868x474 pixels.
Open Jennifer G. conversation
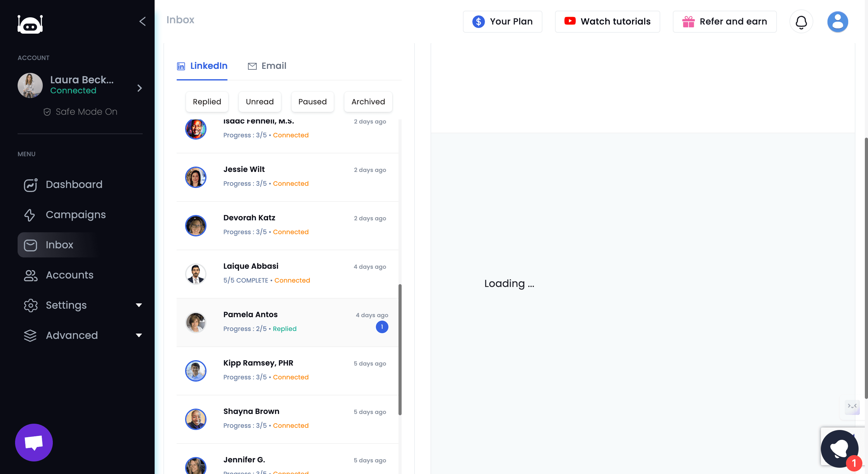(x=288, y=459)
